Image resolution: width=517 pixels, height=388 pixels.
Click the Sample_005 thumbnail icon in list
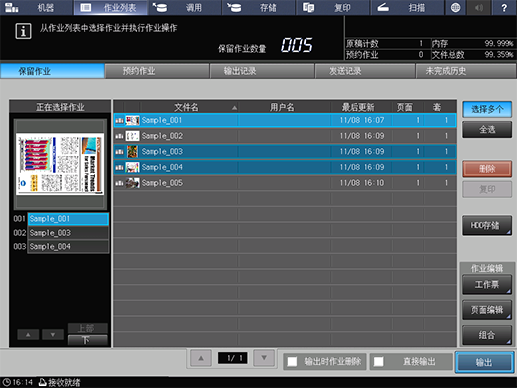pos(132,183)
